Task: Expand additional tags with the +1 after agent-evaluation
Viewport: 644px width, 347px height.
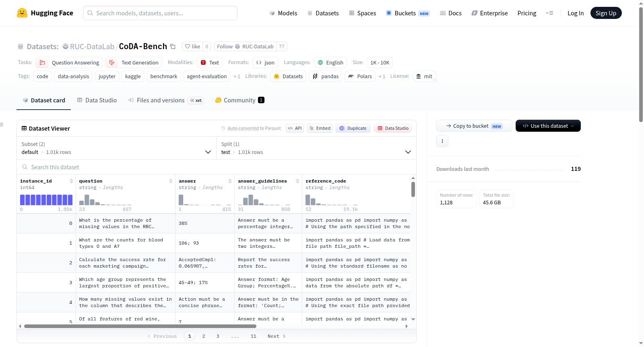Action: (x=237, y=76)
